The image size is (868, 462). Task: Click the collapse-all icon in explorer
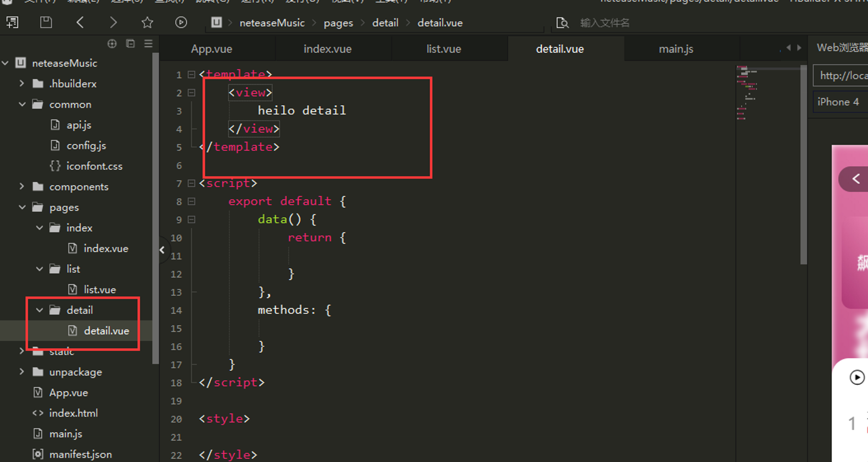[131, 44]
